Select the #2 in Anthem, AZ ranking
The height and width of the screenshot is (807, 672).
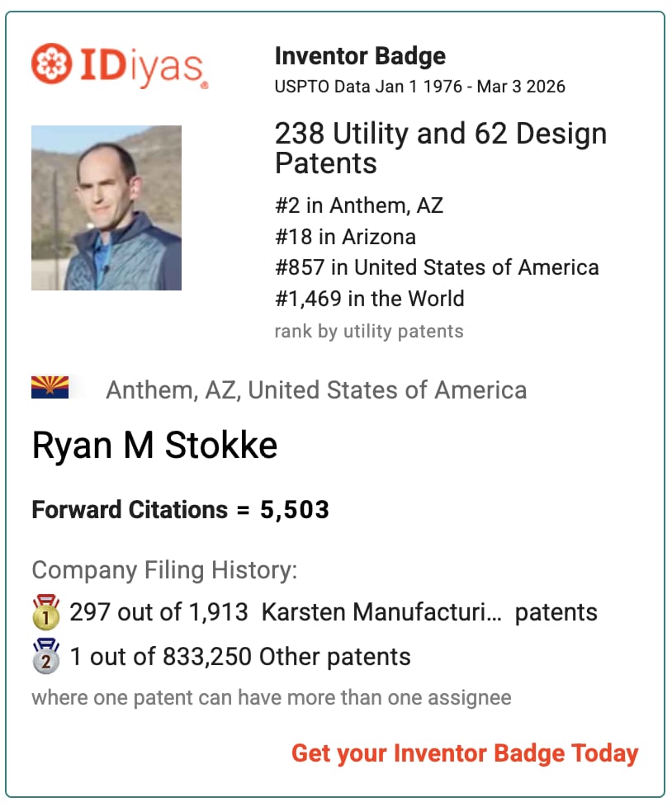[358, 205]
